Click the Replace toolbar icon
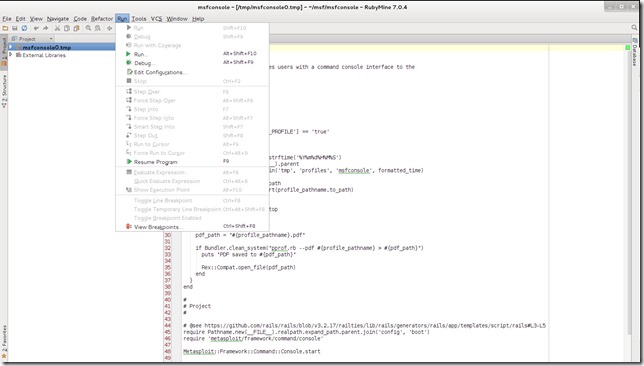 tap(98, 28)
